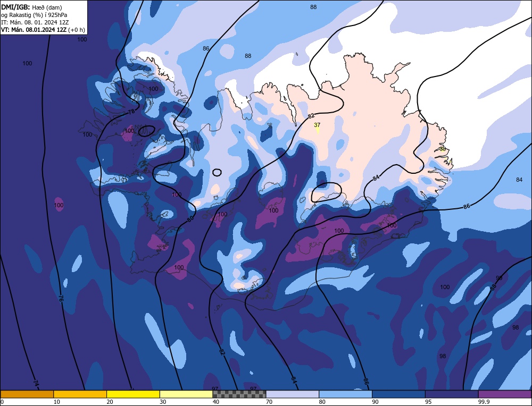
Task: Select the dark navy 95–99.9 legend swatch
Action: click(452, 394)
